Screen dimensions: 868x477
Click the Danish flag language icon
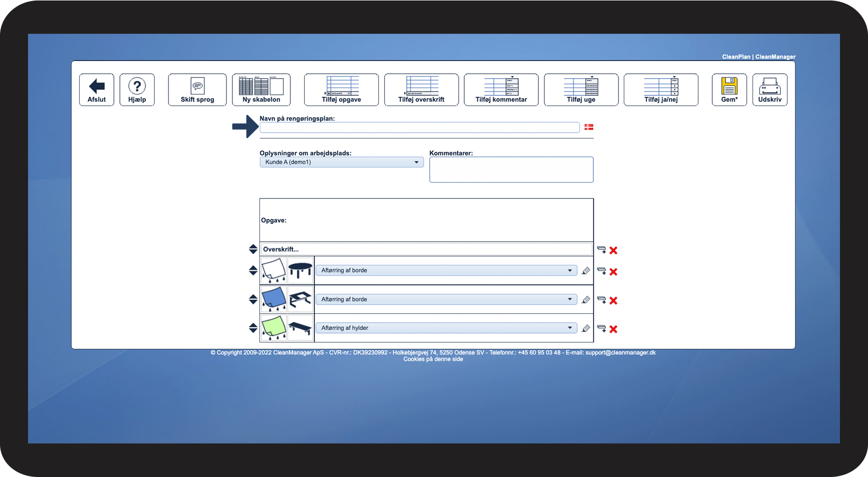[x=589, y=127]
